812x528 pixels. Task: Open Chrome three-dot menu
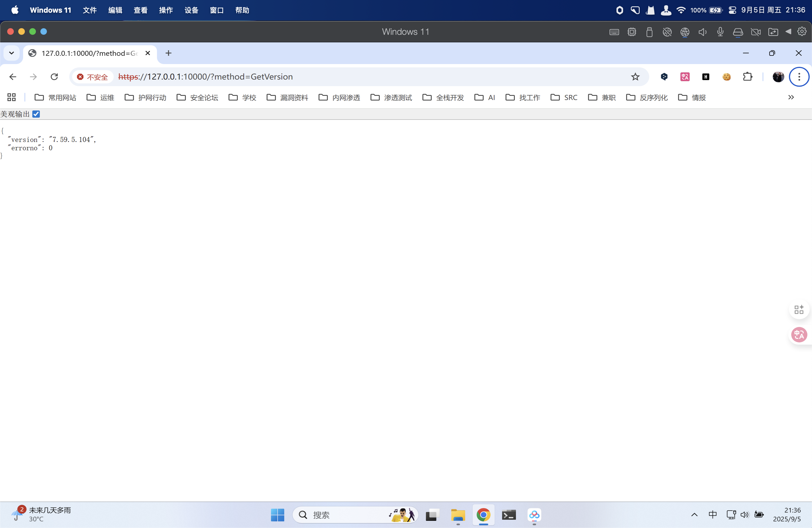tap(799, 77)
